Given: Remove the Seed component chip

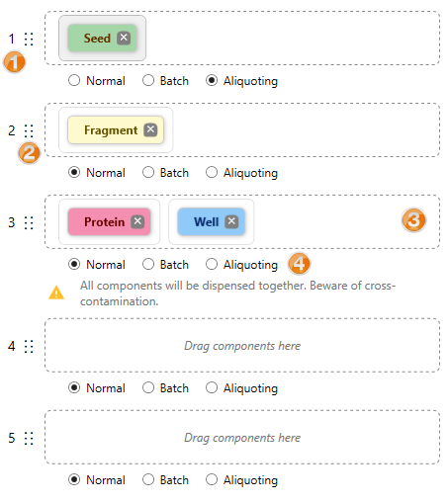Looking at the screenshot, I should click(124, 38).
